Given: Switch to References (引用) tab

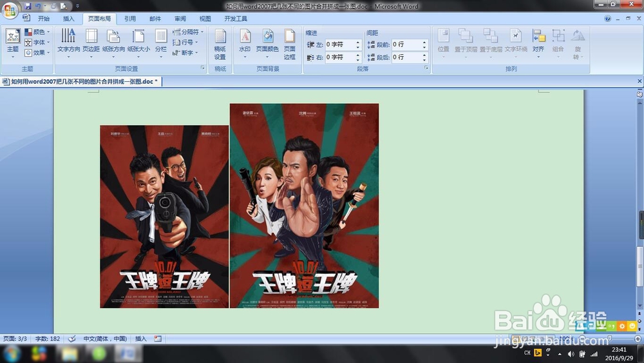Looking at the screenshot, I should [x=130, y=19].
